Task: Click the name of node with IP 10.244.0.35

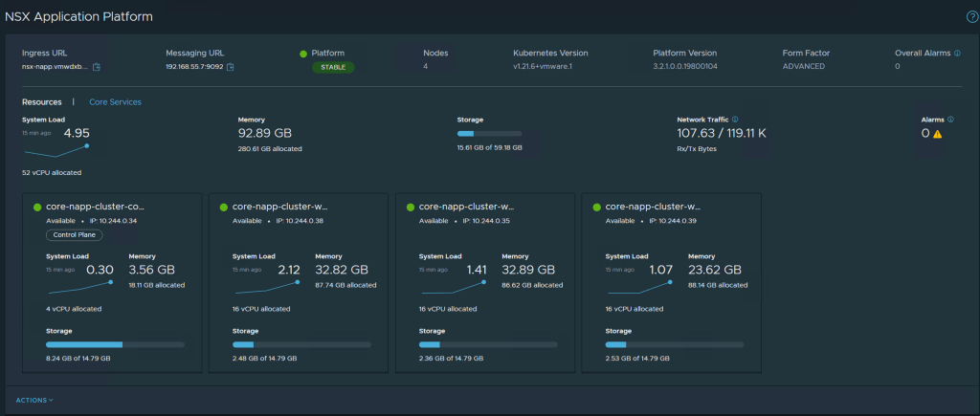Action: click(469, 207)
